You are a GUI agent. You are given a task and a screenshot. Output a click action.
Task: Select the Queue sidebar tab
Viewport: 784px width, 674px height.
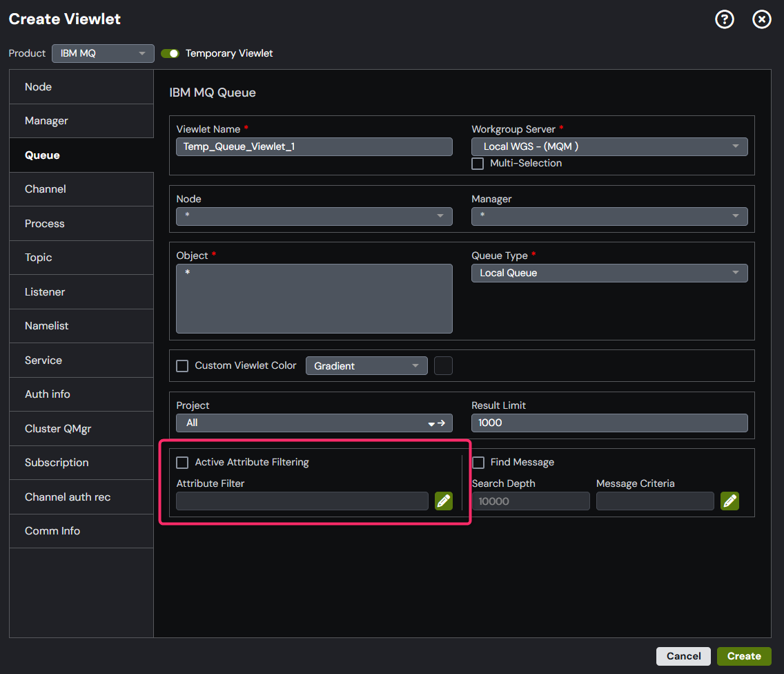click(81, 155)
